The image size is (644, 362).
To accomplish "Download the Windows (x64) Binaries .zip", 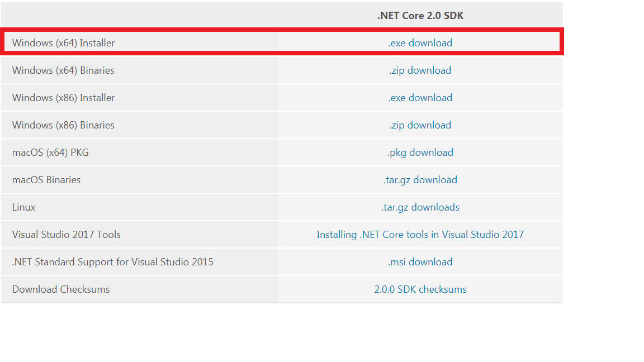I will coord(420,70).
